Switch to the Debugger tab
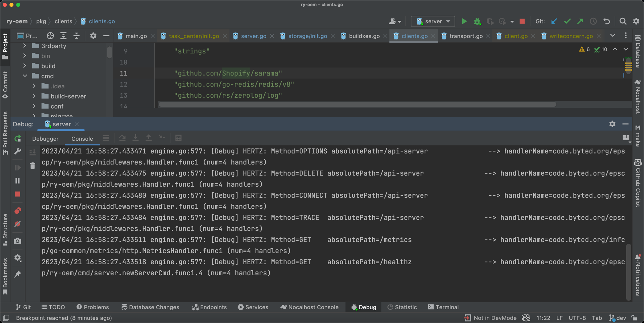The height and width of the screenshot is (323, 644). click(45, 139)
